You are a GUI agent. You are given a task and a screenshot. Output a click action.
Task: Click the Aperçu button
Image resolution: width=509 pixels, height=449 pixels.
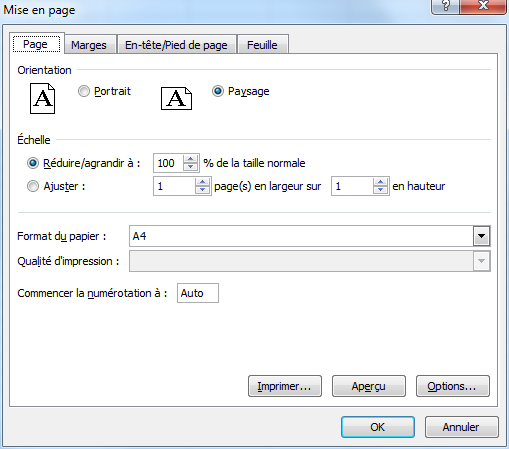369,386
